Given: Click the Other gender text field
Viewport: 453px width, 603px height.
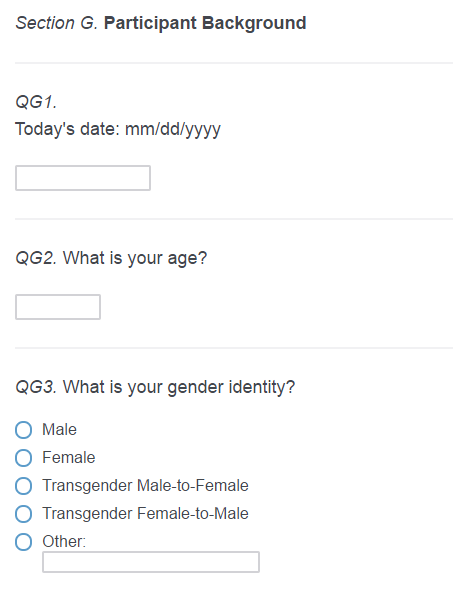Looking at the screenshot, I should [151, 562].
